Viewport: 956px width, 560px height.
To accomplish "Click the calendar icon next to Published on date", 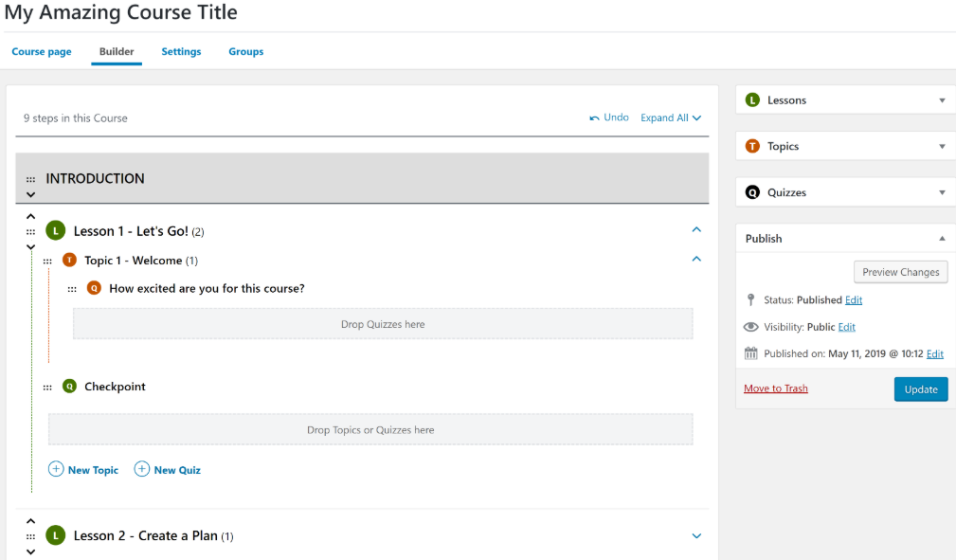I will [x=749, y=353].
